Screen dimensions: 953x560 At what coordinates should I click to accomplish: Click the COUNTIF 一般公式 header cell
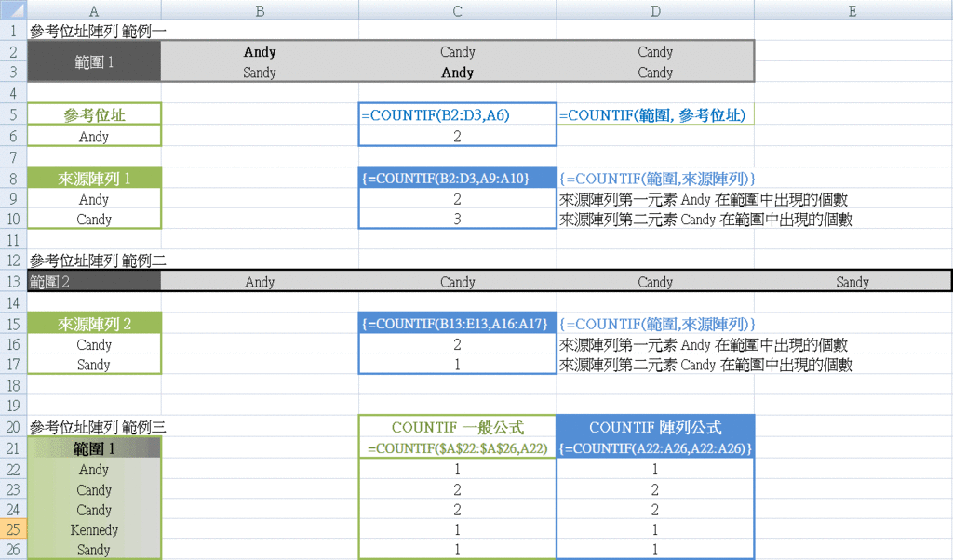tap(457, 426)
